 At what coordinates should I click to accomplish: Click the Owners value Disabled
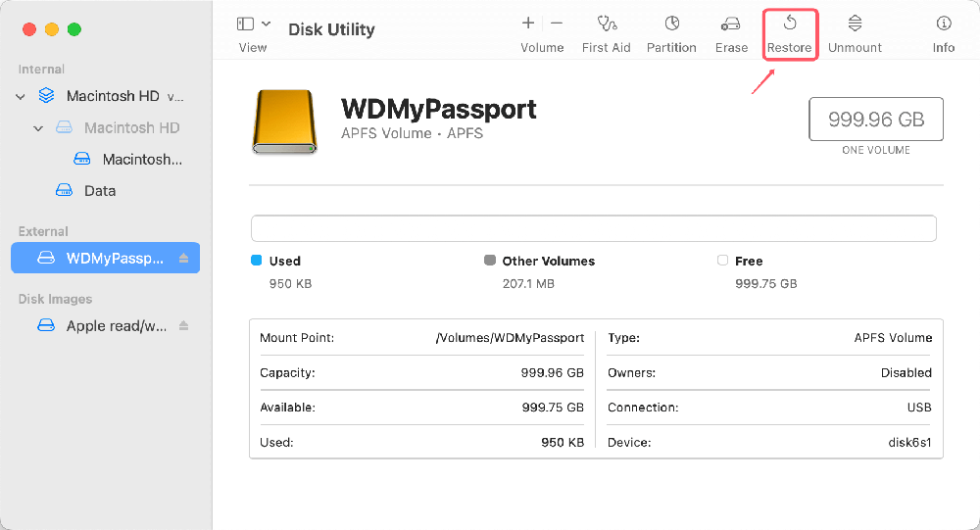[906, 372]
